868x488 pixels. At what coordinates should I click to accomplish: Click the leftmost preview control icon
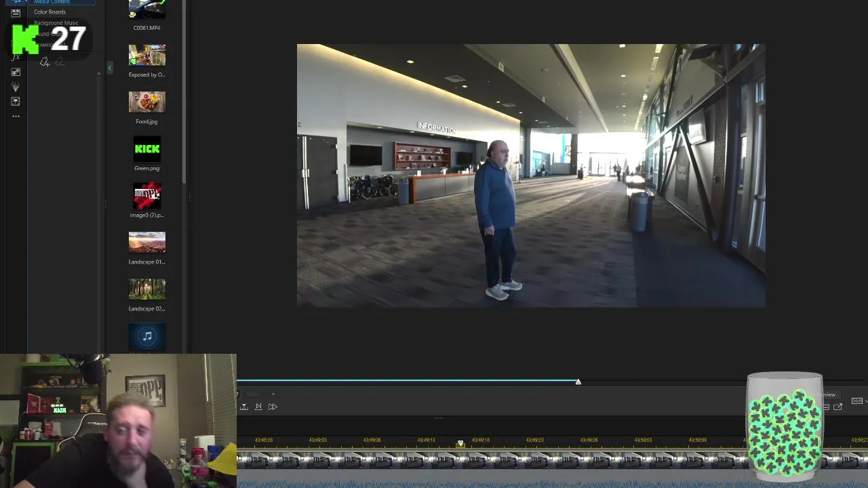point(244,407)
